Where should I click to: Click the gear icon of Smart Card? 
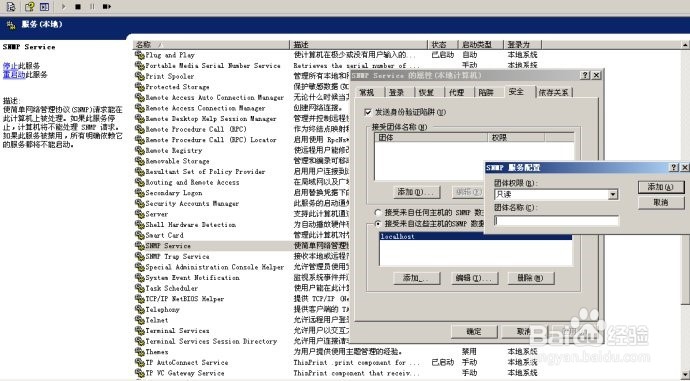click(x=139, y=235)
